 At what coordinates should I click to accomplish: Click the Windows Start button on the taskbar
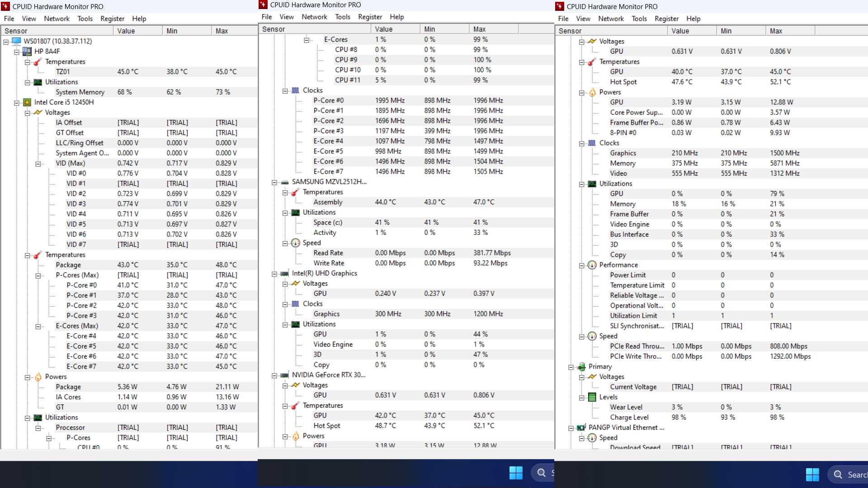[x=516, y=473]
